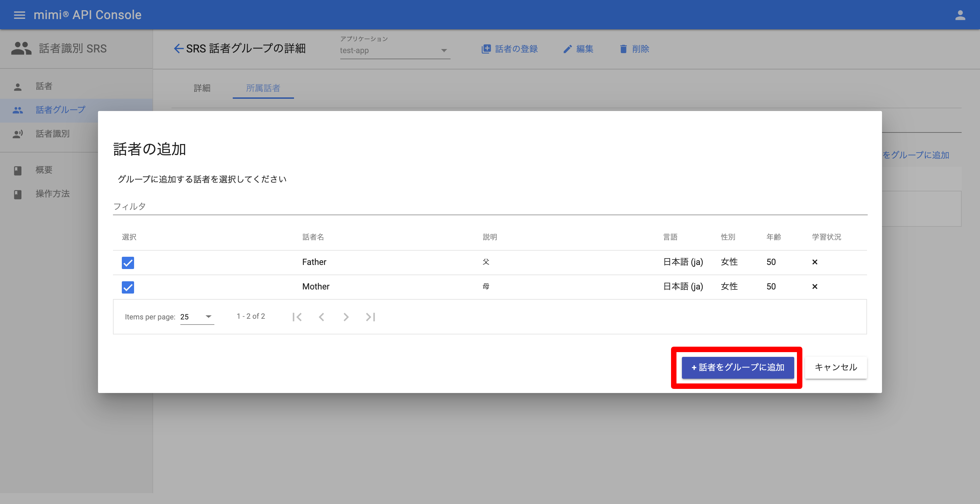The image size is (980, 504).
Task: Click the 1 - 2 of 2 range label
Action: (251, 316)
